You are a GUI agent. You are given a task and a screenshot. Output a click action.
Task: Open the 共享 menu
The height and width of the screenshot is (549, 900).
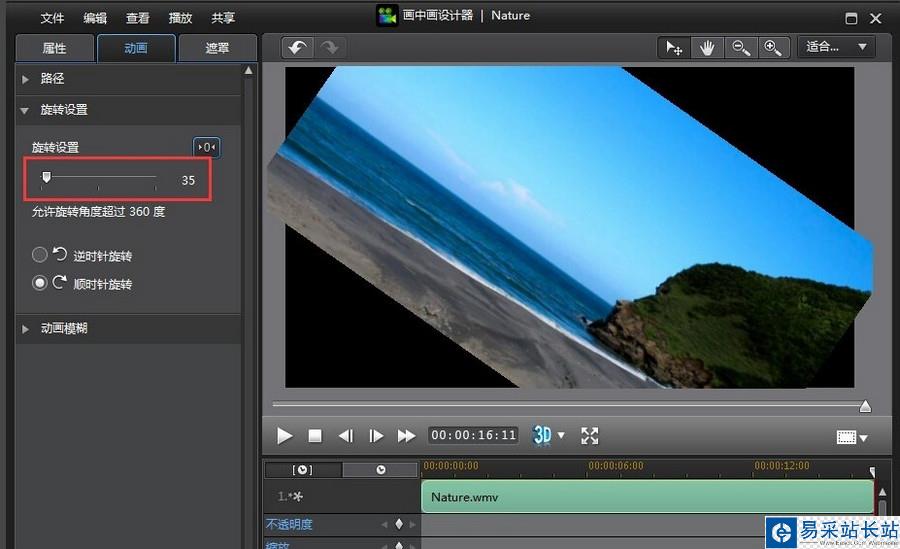click(223, 18)
